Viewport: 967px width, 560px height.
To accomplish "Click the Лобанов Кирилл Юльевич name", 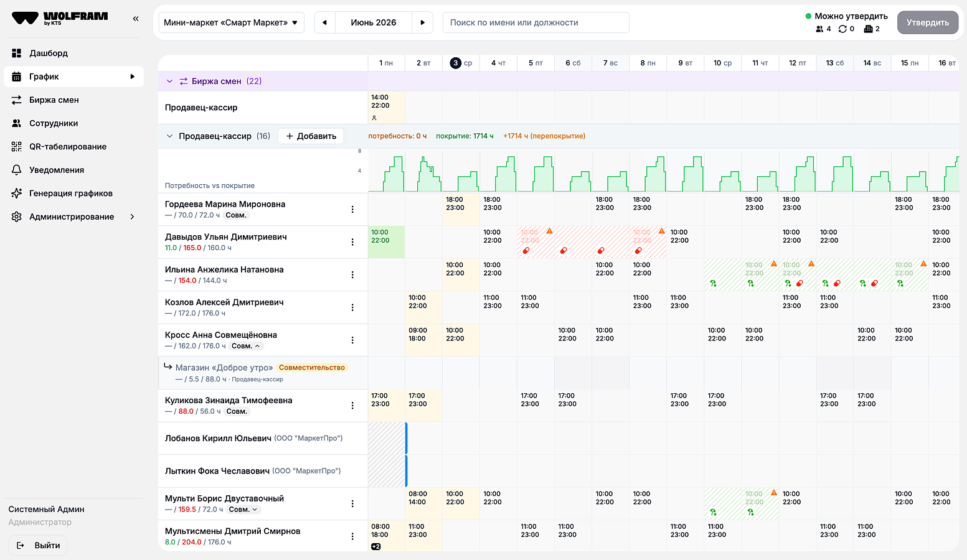I will coord(218,439).
